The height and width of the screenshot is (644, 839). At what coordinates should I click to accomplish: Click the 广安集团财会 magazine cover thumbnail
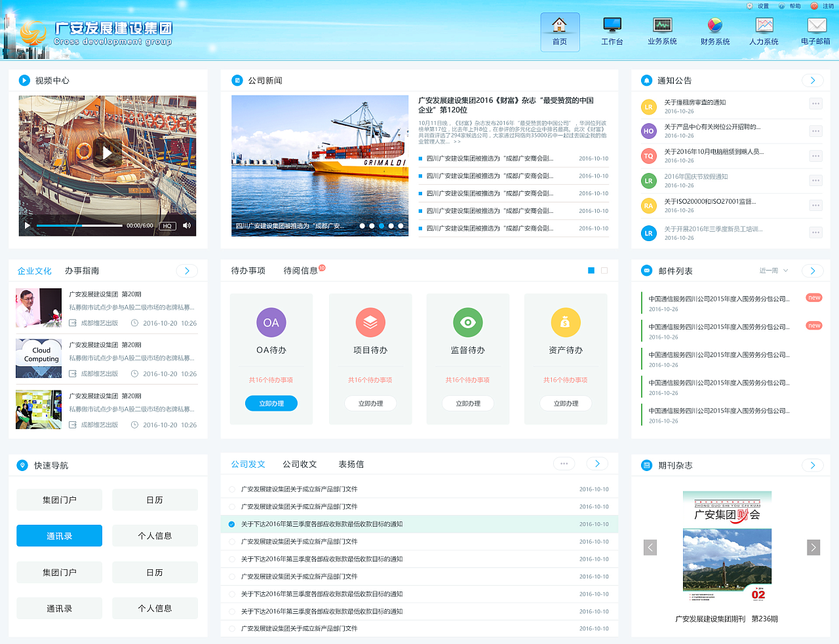727,546
